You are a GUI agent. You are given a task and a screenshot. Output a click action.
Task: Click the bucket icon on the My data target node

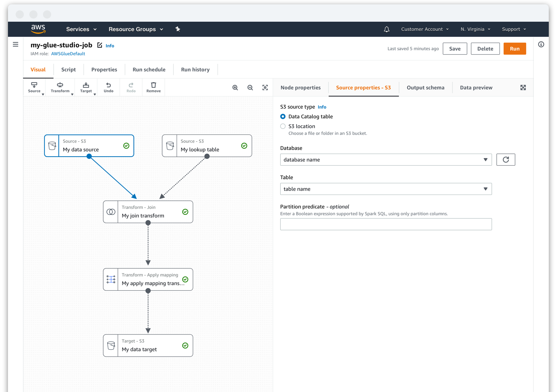pyautogui.click(x=111, y=345)
